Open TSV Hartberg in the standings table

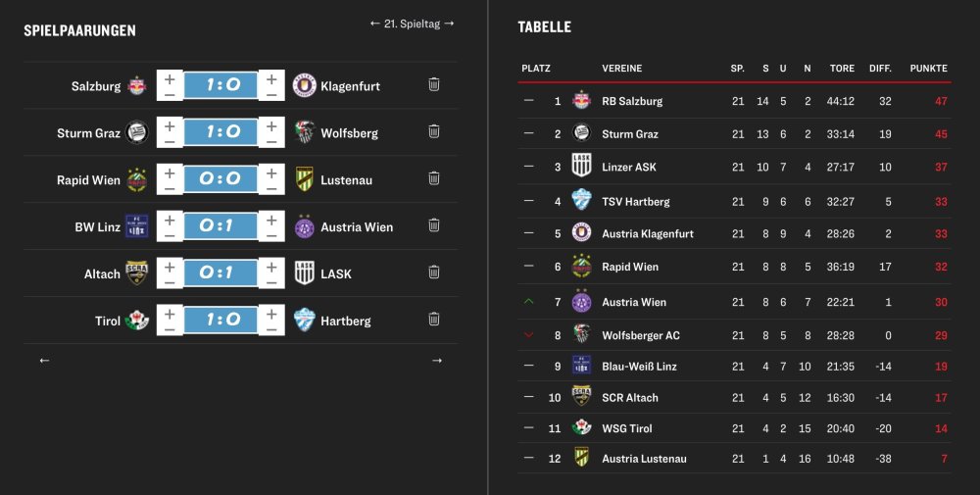pyautogui.click(x=635, y=201)
